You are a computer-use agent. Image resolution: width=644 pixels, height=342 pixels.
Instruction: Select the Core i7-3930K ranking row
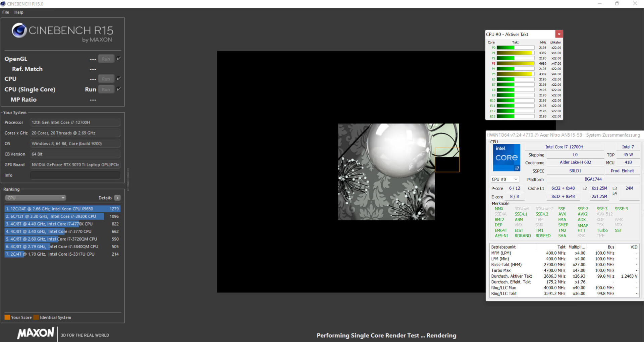pyautogui.click(x=62, y=216)
